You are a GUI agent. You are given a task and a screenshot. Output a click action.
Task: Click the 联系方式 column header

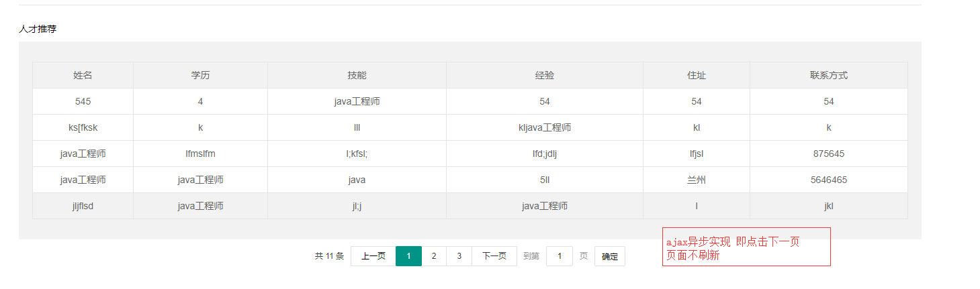pos(828,75)
